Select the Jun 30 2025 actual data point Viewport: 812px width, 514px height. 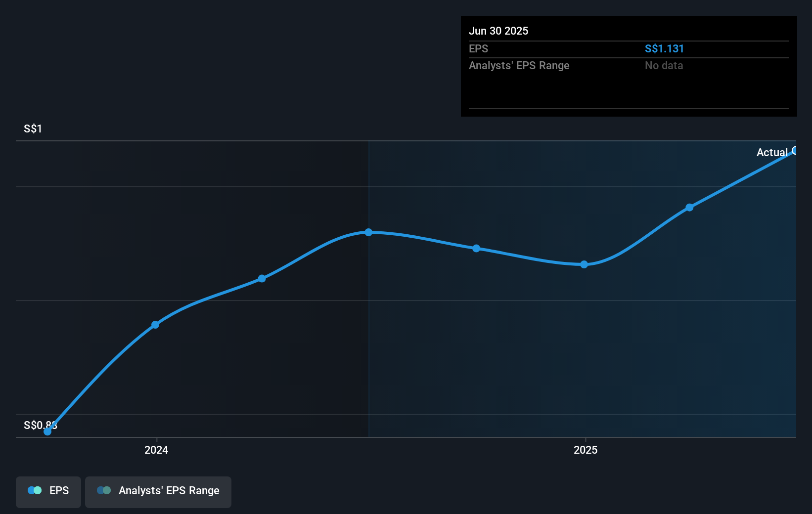(x=795, y=150)
